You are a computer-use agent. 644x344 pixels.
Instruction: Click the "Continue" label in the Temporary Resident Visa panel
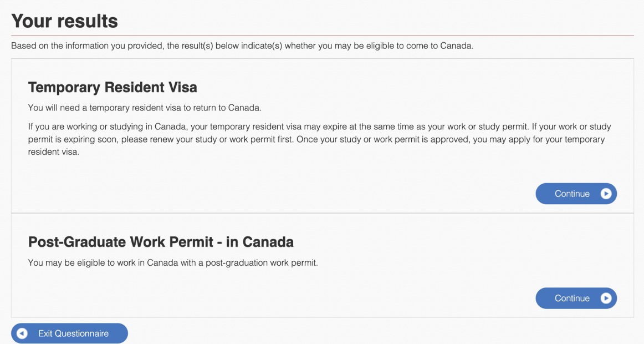[x=572, y=194]
